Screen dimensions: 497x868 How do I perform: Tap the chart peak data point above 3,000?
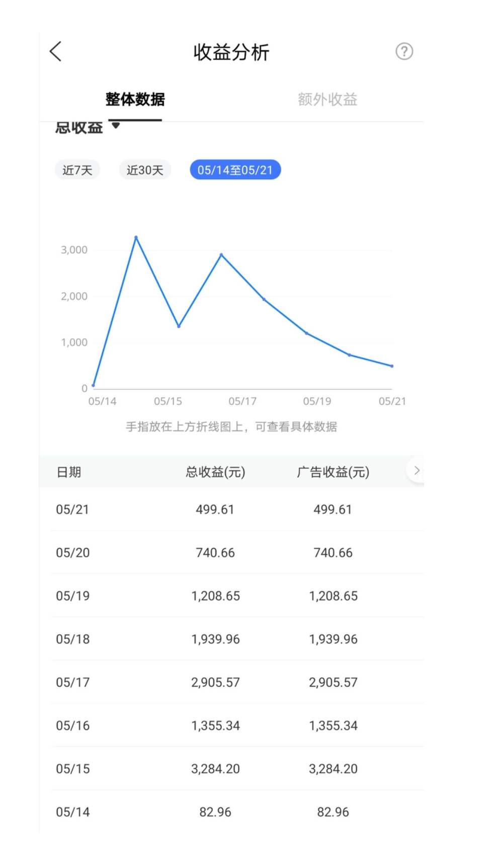pos(136,237)
